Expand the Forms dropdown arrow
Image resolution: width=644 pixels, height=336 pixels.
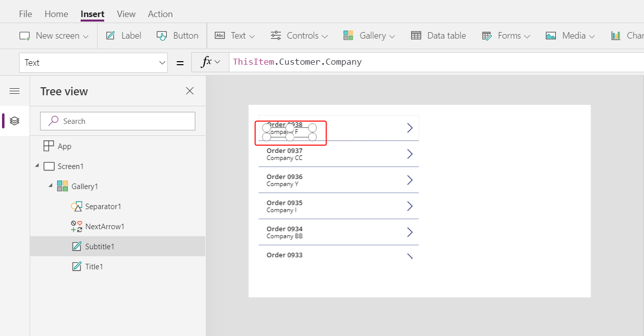[x=527, y=36]
